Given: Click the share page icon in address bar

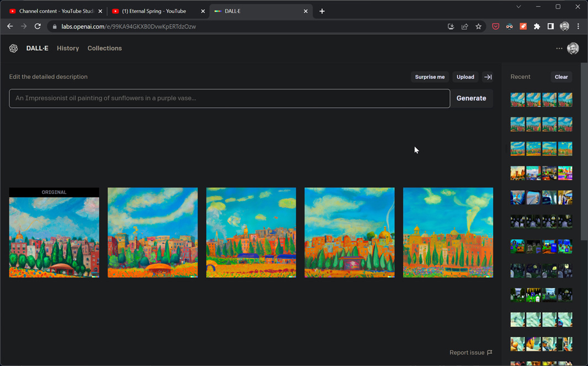Looking at the screenshot, I should coord(464,26).
